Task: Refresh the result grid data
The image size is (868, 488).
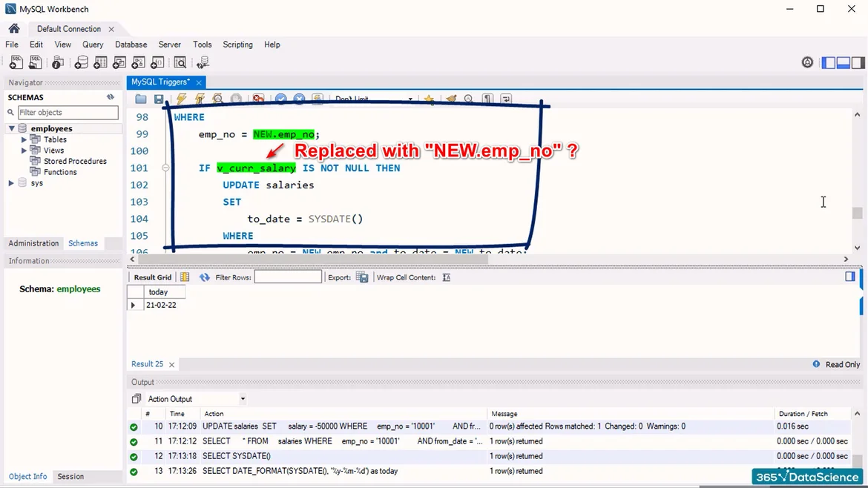Action: (204, 277)
